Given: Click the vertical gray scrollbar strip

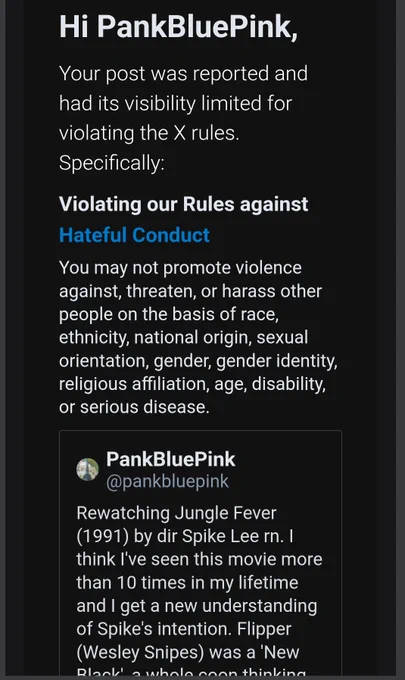Looking at the screenshot, I should [400, 338].
